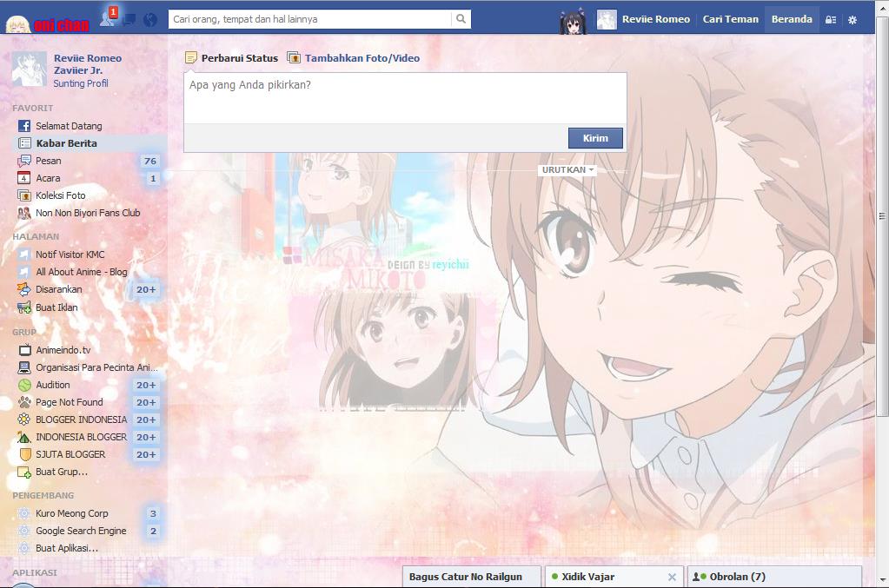The width and height of the screenshot is (889, 588).
Task: Click the search input field
Action: pyautogui.click(x=311, y=19)
